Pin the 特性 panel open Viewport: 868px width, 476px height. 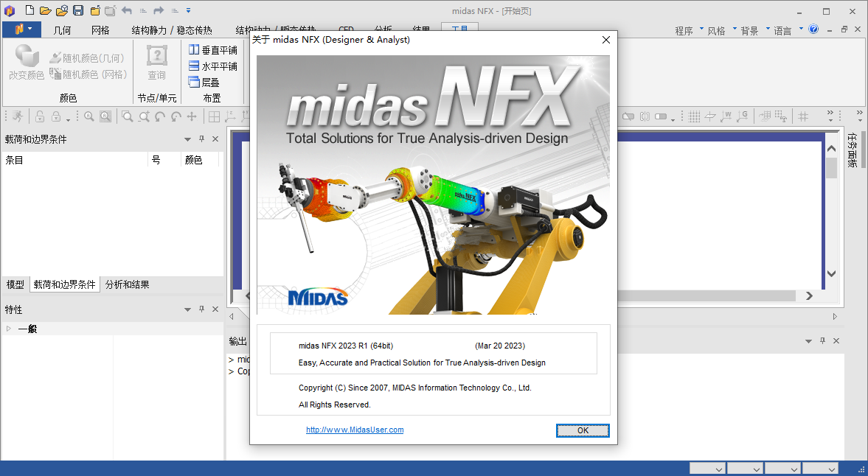(x=201, y=309)
